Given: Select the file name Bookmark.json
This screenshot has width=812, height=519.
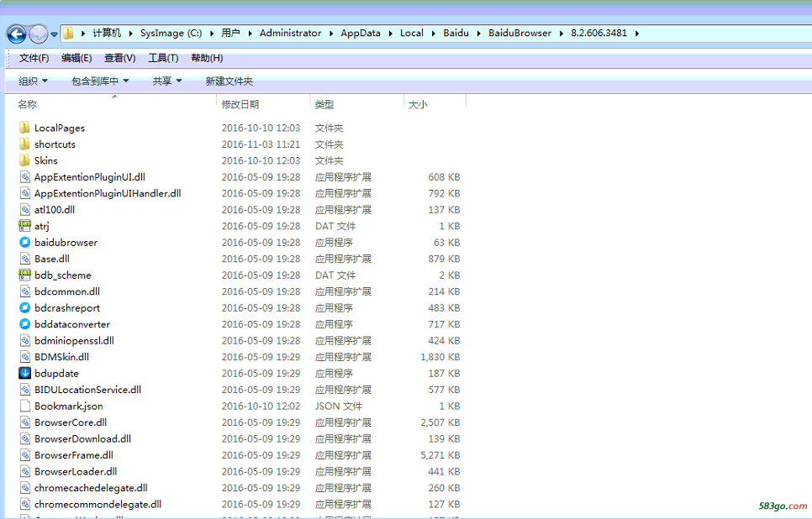Looking at the screenshot, I should click(69, 406).
